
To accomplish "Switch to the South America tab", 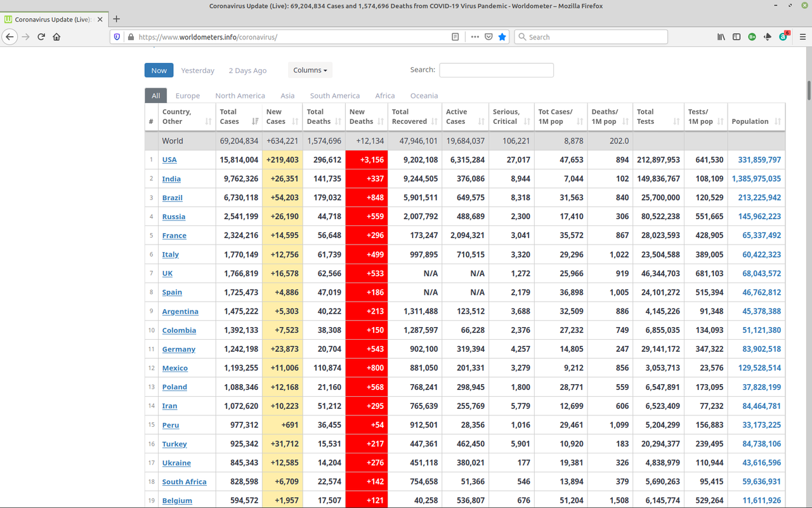I will [x=335, y=95].
